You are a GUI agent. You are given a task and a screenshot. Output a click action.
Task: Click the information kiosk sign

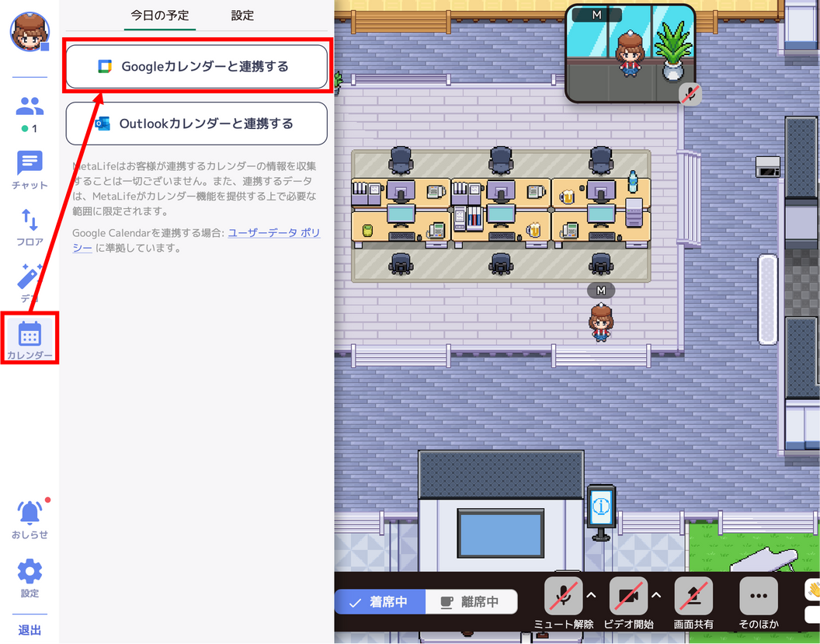pyautogui.click(x=601, y=512)
